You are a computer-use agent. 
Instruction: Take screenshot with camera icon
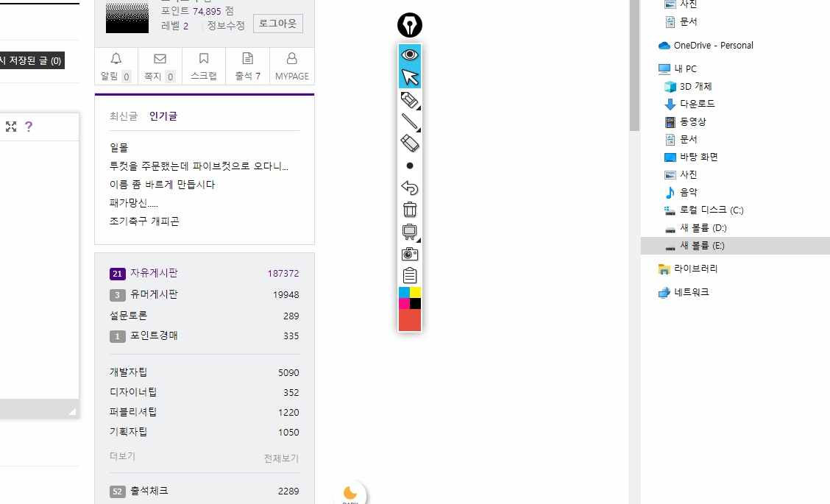(410, 254)
